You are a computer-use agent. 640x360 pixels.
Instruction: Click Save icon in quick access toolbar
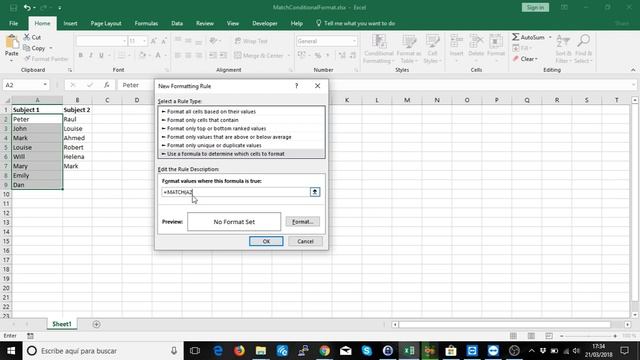pyautogui.click(x=13, y=7)
